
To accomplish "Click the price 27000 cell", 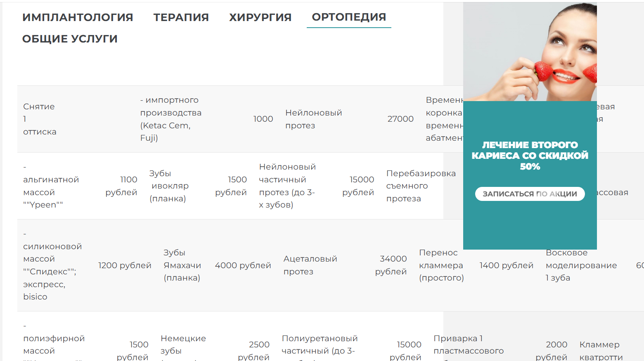I will click(x=400, y=119).
